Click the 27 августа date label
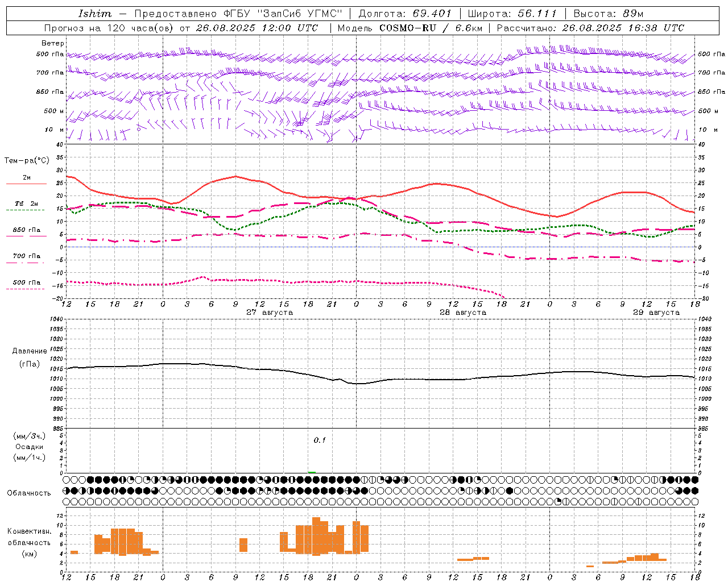 click(x=270, y=313)
